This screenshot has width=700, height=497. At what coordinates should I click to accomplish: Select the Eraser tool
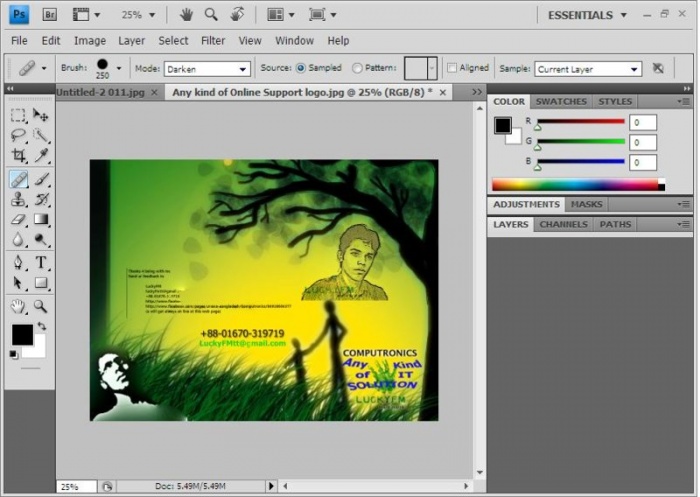(18, 219)
